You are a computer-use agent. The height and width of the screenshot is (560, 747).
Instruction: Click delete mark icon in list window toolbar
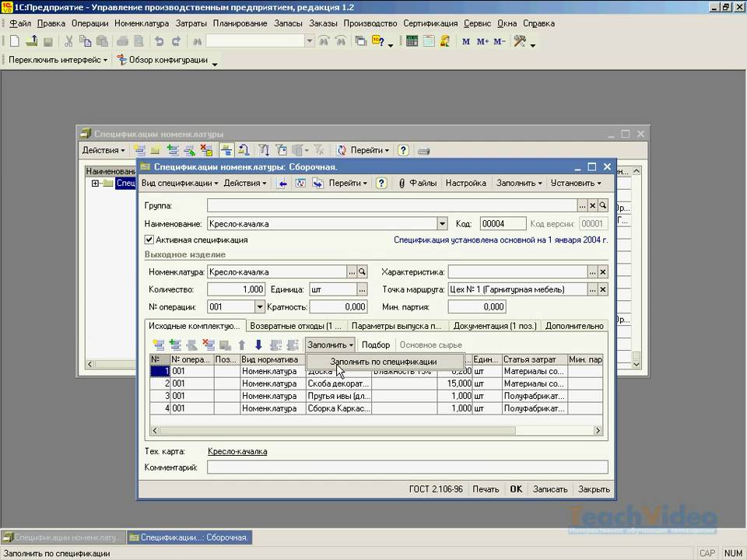coord(206,150)
